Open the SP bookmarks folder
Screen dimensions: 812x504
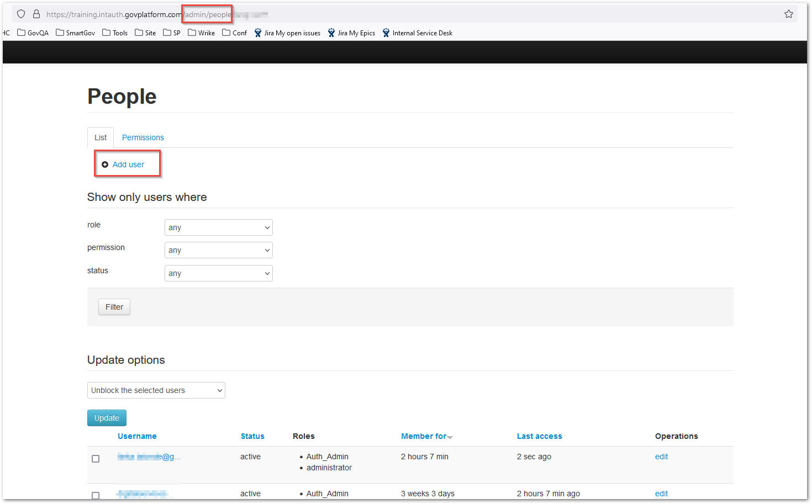click(x=172, y=33)
